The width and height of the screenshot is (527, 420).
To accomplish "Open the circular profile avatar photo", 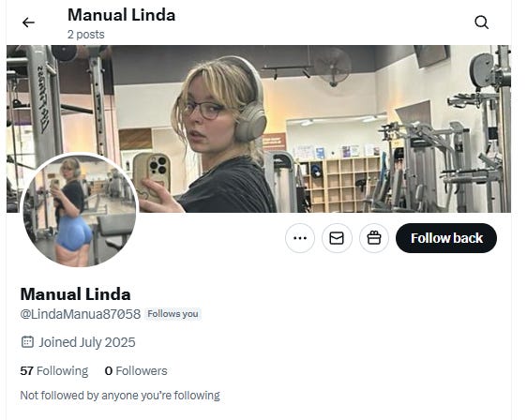I will 80,210.
